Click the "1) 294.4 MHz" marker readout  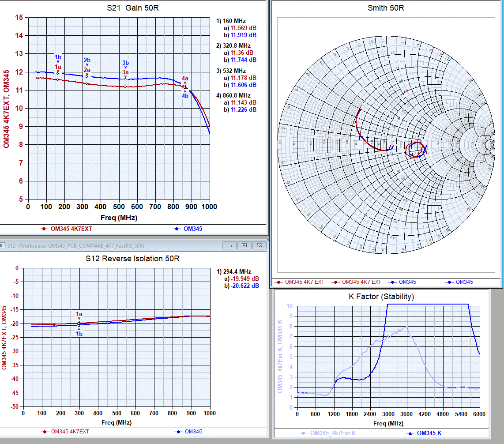click(x=233, y=272)
